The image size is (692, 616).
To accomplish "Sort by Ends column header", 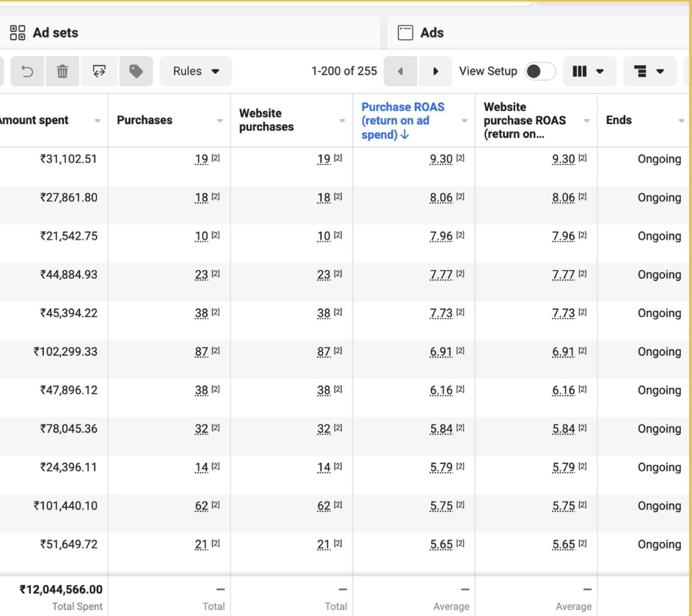I will click(619, 120).
